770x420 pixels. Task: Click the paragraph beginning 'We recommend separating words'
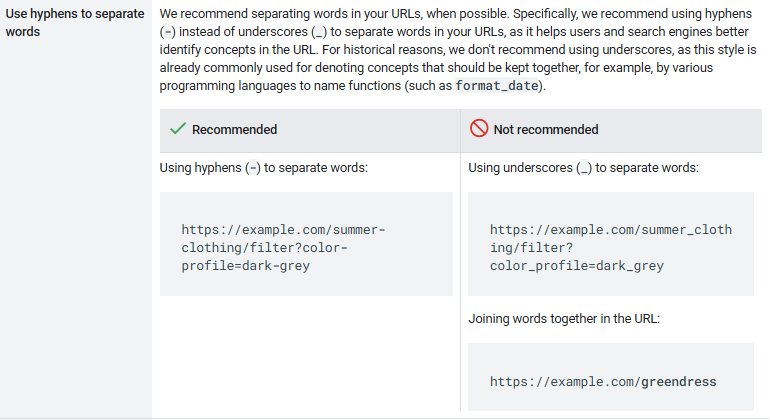[458, 50]
